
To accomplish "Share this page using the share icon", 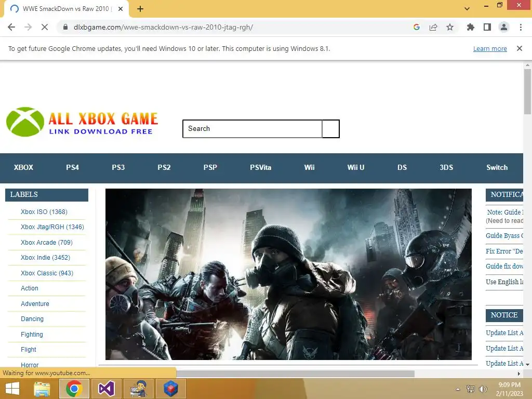I will [x=433, y=27].
